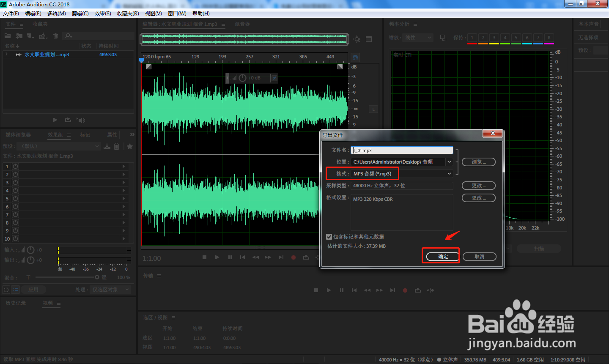609x364 pixels.
Task: Open the Edit menu
Action: pos(33,14)
